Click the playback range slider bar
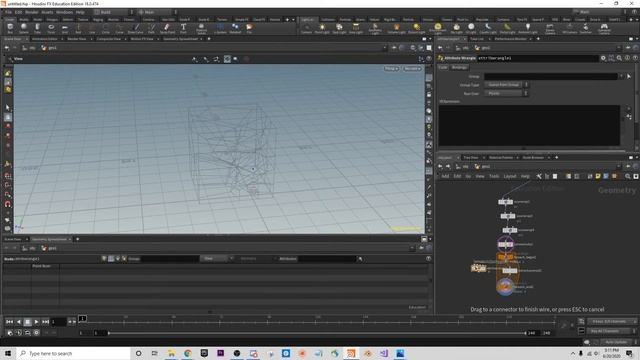 [317, 333]
